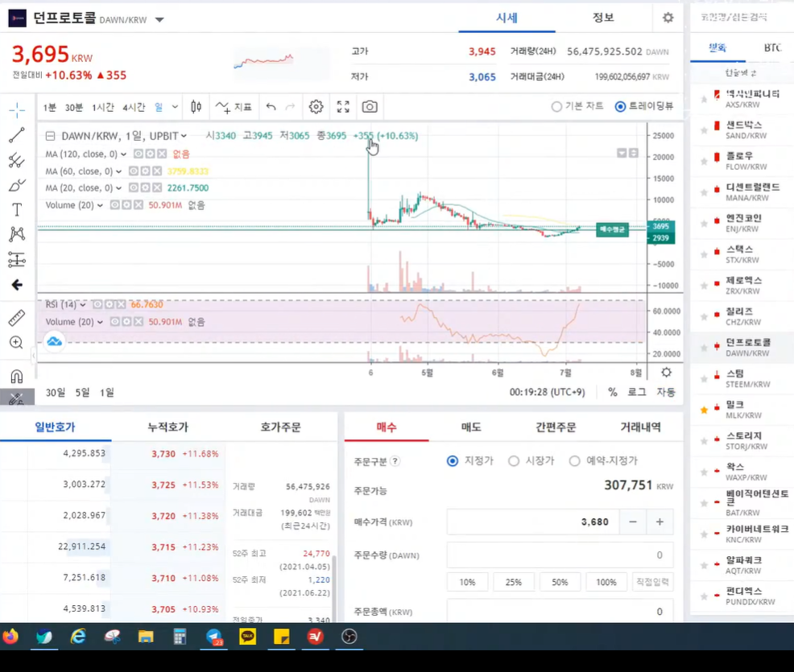
Task: Enter fullscreen chart mode
Action: coord(343,107)
